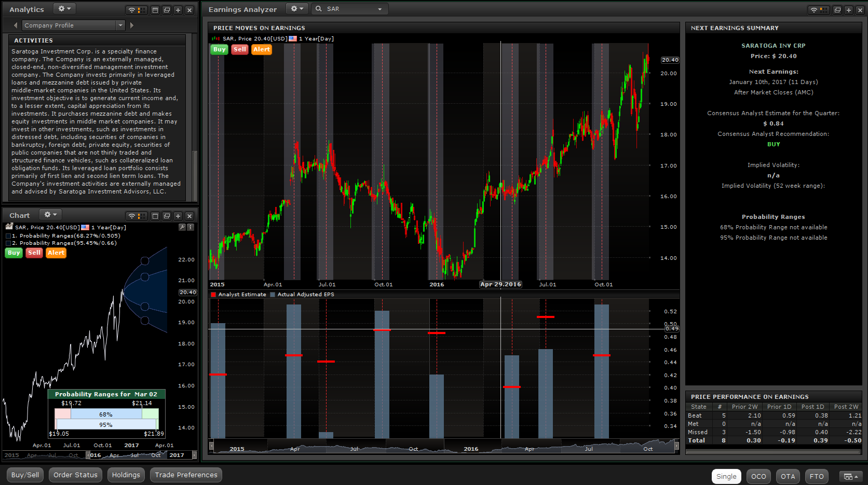This screenshot has height=485, width=868.
Task: Detach Analytics panel into separate window
Action: tap(167, 10)
